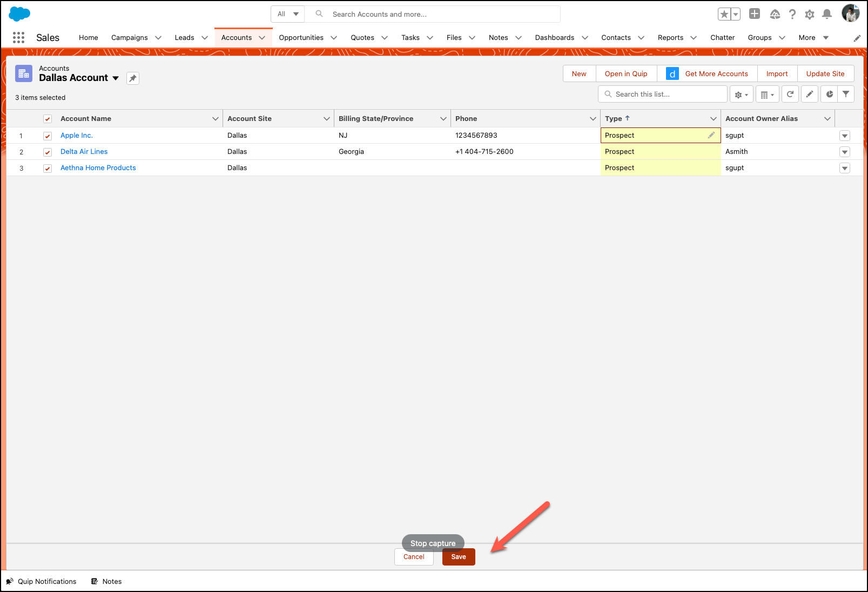The width and height of the screenshot is (868, 592).
Task: Open the Type column menu
Action: click(x=714, y=119)
